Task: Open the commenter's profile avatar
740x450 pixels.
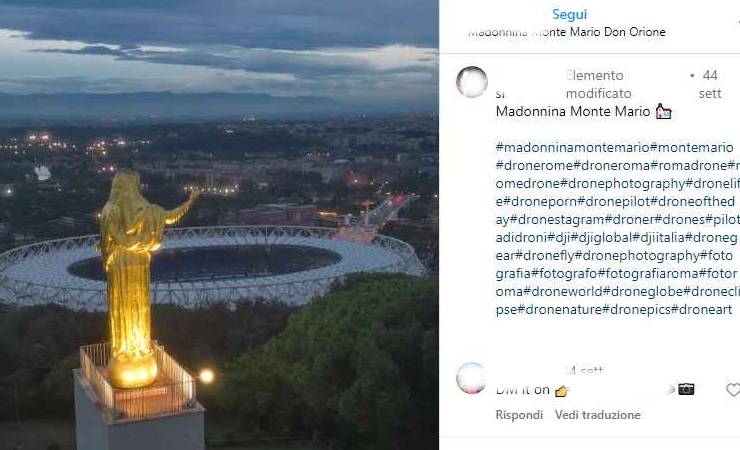Action: (x=471, y=378)
